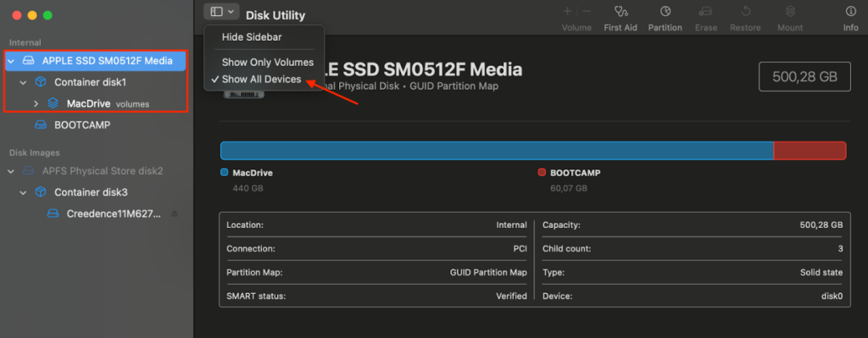Click the 440 GB size value

pyautogui.click(x=248, y=189)
